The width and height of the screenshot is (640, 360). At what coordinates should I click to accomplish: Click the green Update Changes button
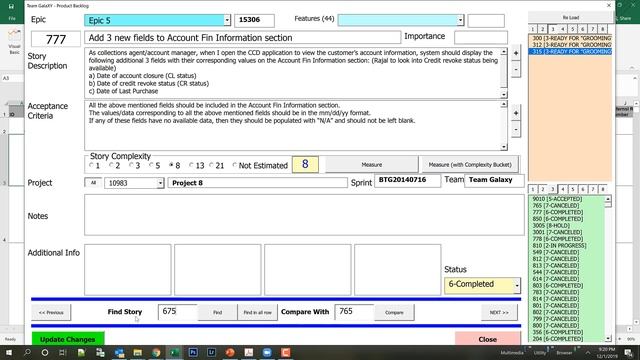[68, 339]
